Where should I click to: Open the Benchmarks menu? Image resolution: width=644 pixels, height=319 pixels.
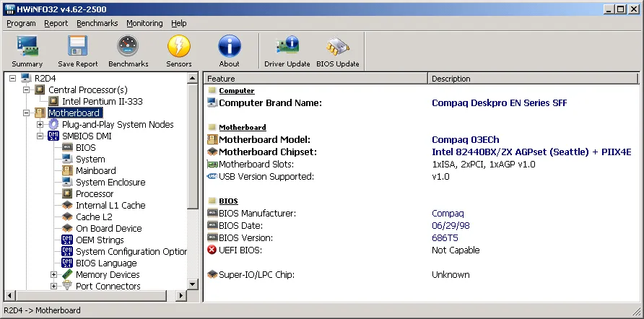tap(97, 23)
